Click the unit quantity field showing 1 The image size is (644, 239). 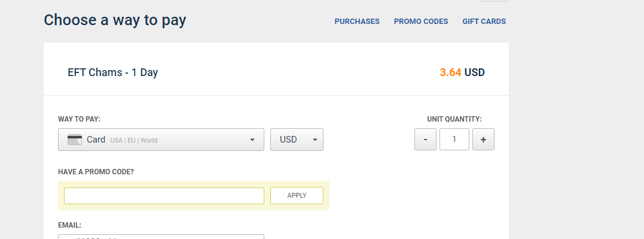(x=454, y=140)
